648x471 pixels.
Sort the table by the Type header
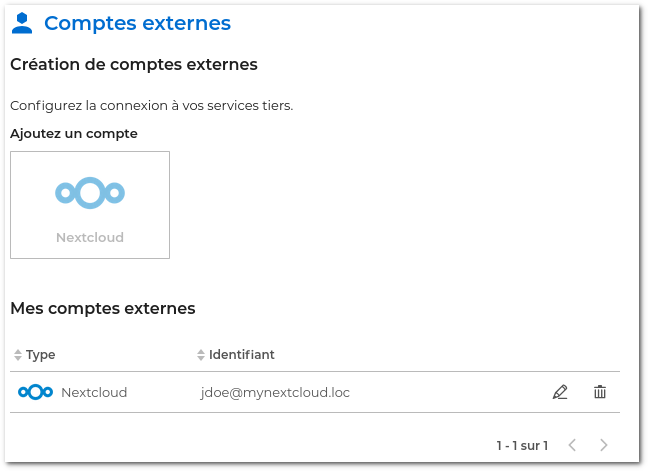coord(41,355)
